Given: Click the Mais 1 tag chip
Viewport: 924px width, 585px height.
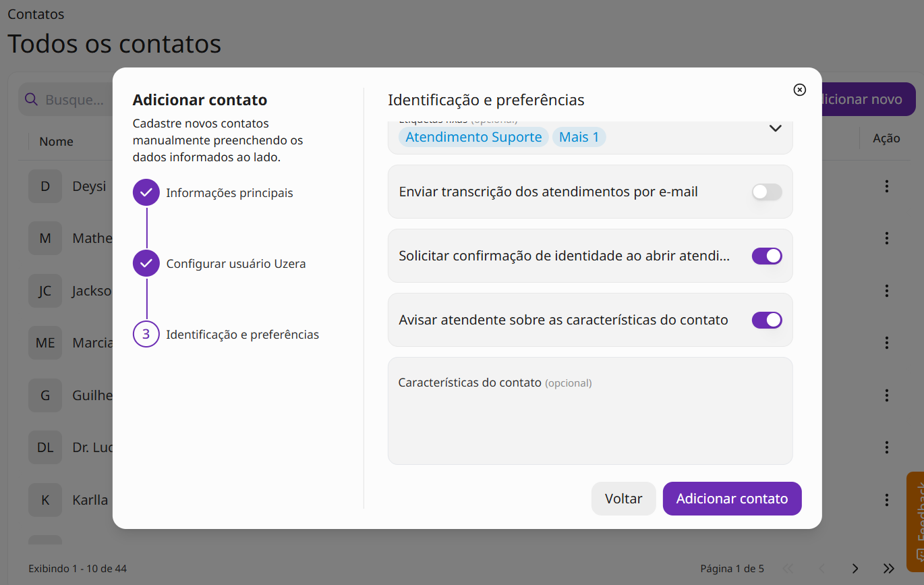Looking at the screenshot, I should [579, 137].
